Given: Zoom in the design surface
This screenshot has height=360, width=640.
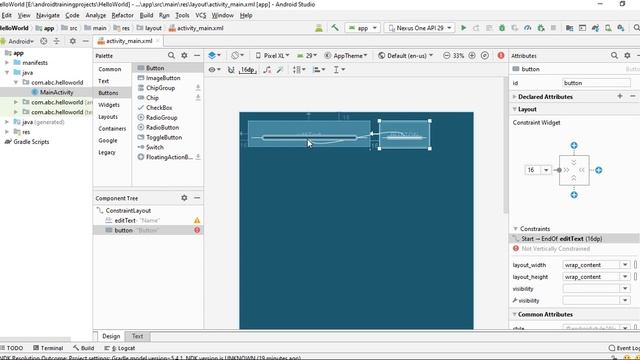Looking at the screenshot, I should pyautogui.click(x=472, y=56).
